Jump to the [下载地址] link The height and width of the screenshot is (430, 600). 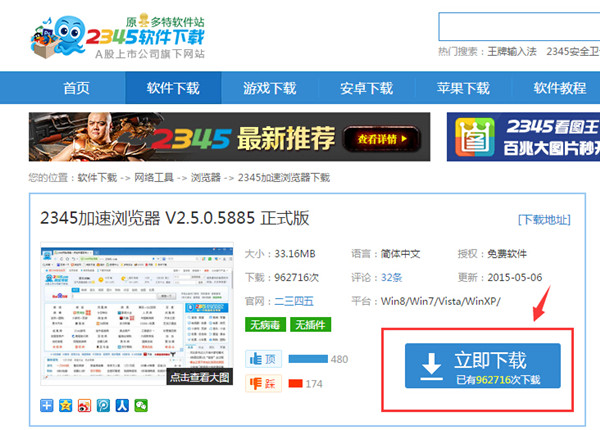(x=545, y=220)
